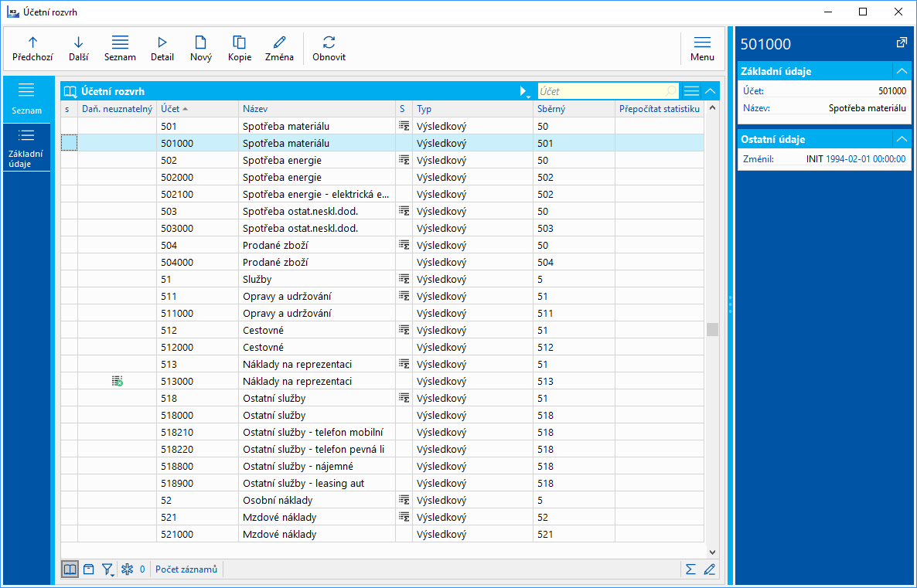Click the 1994-02-01 00:00:00 timestamp link

pyautogui.click(x=865, y=159)
